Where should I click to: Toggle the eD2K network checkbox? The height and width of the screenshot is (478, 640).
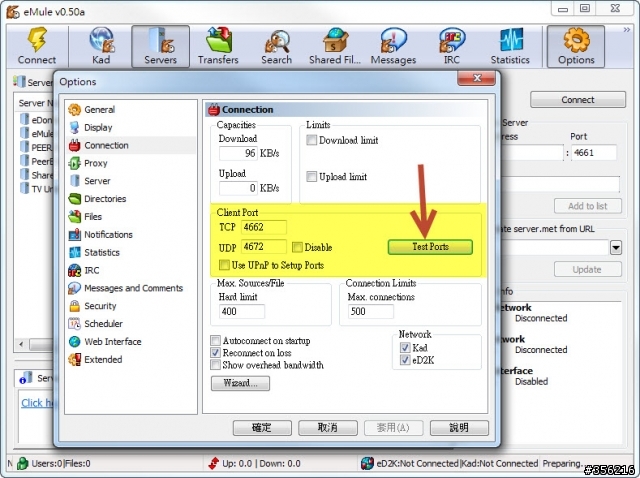pos(405,360)
